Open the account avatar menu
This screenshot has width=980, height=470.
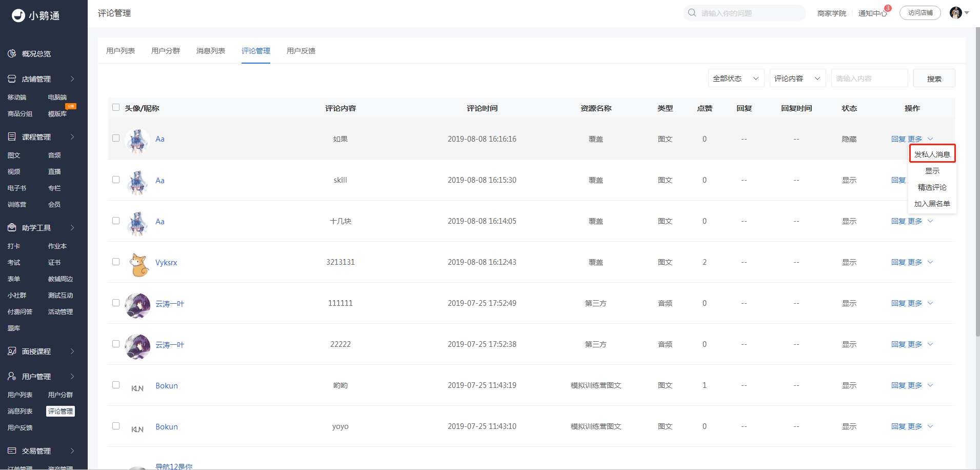tap(959, 13)
